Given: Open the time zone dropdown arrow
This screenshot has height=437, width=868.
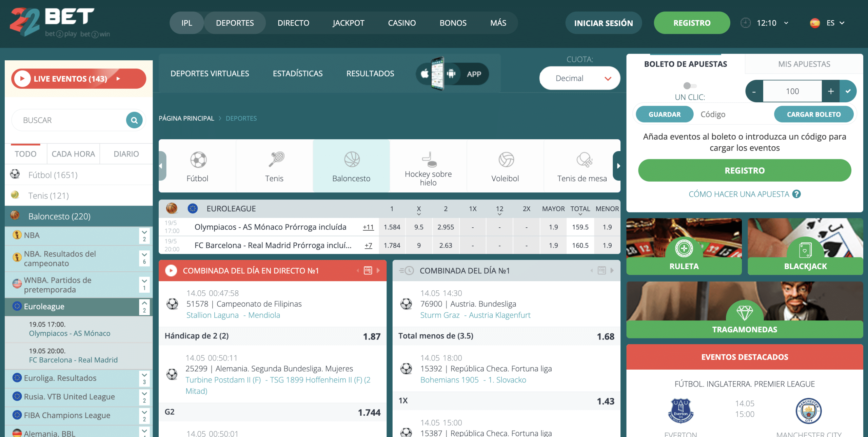Looking at the screenshot, I should pyautogui.click(x=786, y=23).
